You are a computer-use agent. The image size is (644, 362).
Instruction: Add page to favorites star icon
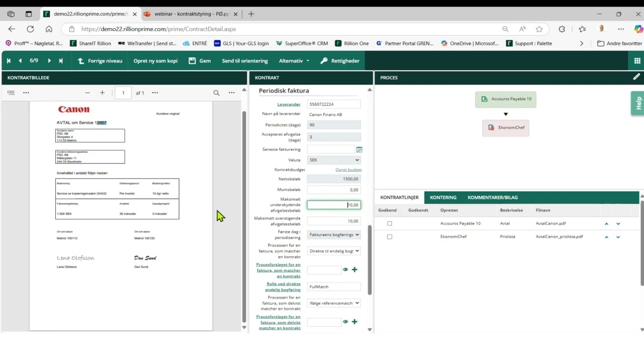[539, 29]
